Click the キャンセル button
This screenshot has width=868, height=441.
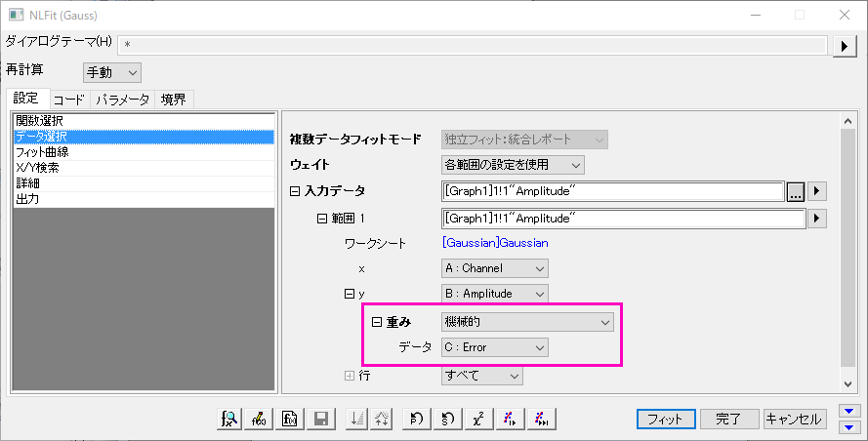pos(795,419)
